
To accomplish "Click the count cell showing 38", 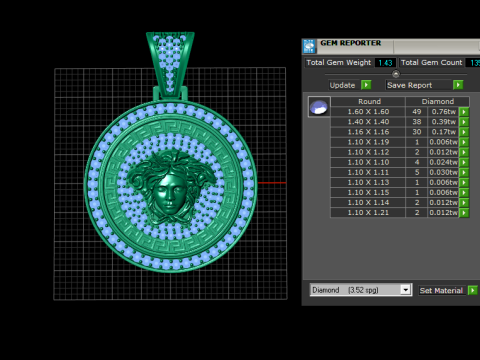I will [417, 122].
